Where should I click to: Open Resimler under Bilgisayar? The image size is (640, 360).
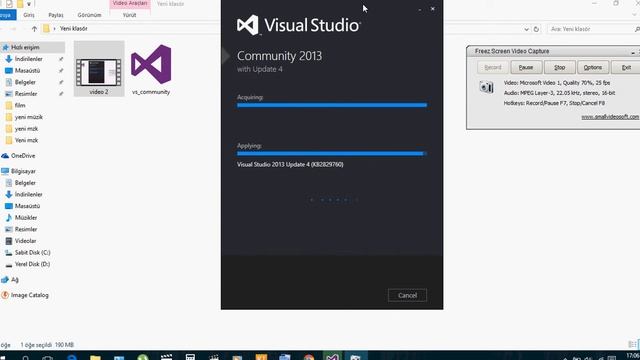26,229
